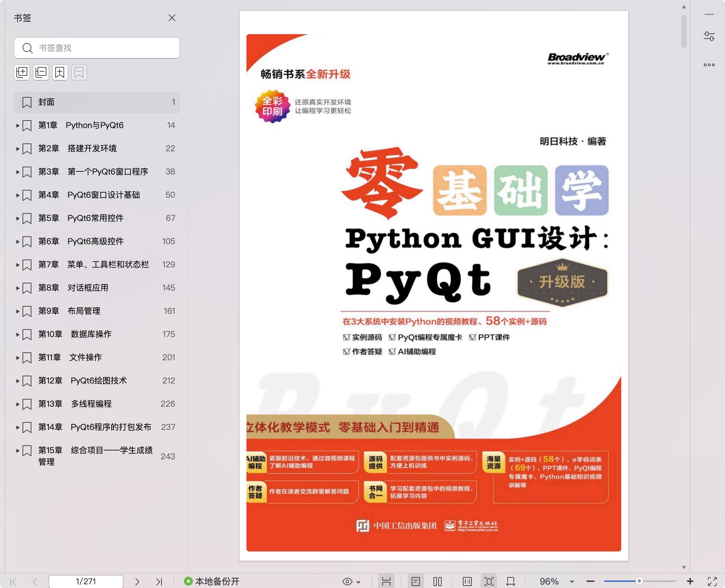This screenshot has height=588, width=725.
Task: Click the scrollbar down arrow
Action: pos(684,568)
